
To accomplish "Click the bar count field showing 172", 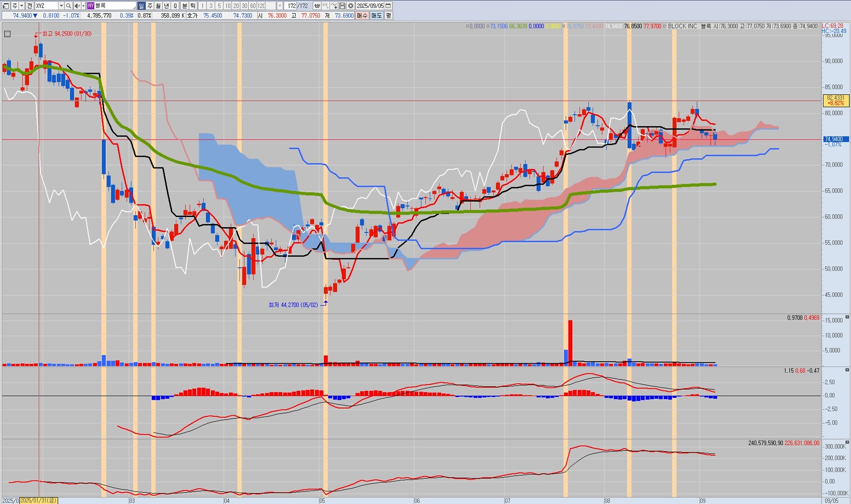I will (291, 6).
